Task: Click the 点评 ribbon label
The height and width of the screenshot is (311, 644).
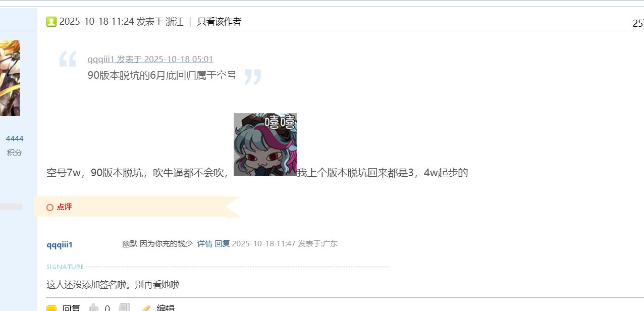Action: (64, 207)
